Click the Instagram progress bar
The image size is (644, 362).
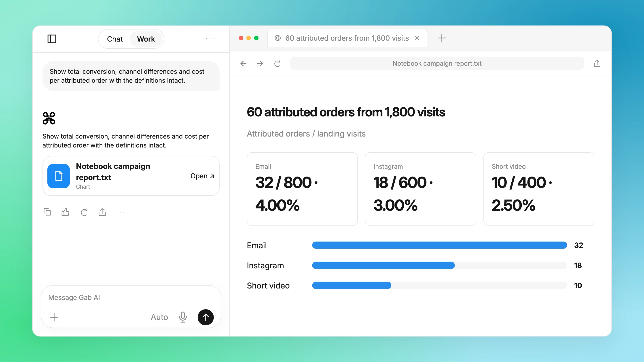tap(439, 265)
